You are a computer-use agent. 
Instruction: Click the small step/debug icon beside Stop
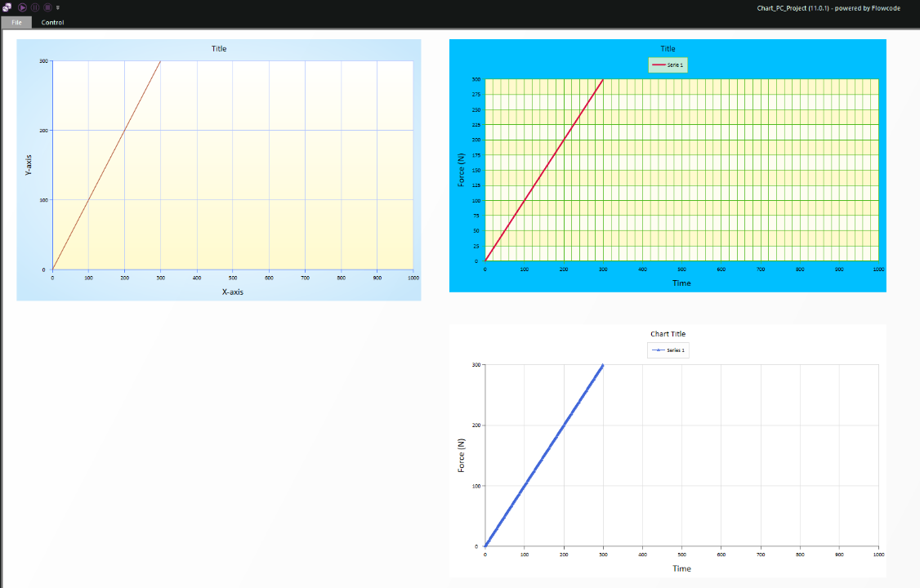(57, 7)
